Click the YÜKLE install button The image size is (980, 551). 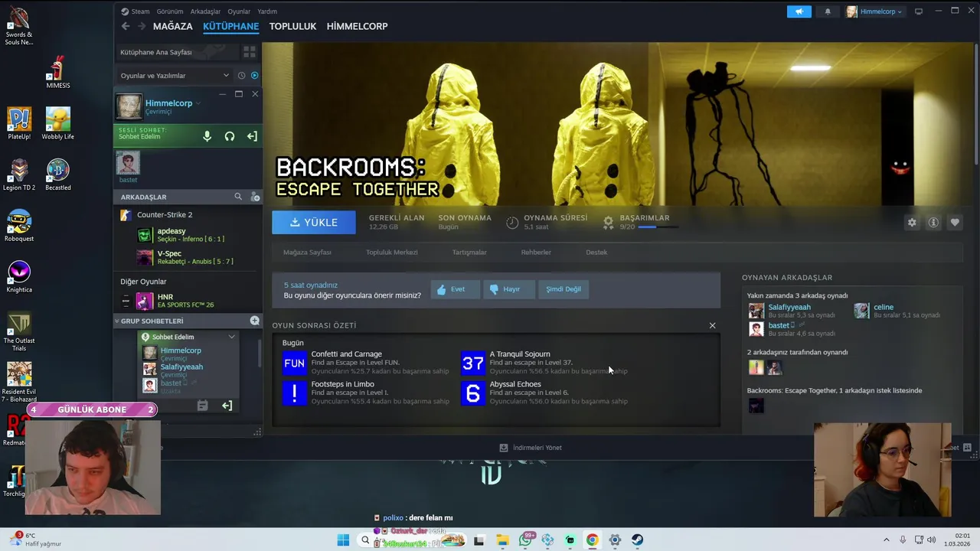tap(314, 222)
